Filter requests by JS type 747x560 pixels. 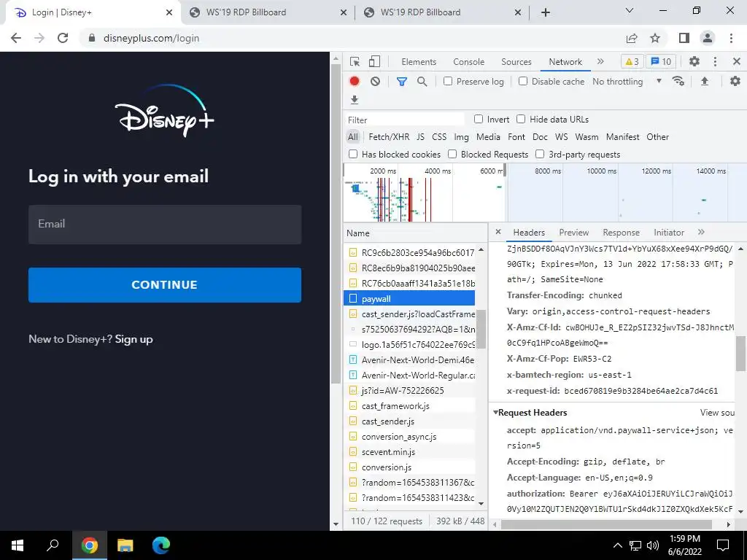(420, 136)
